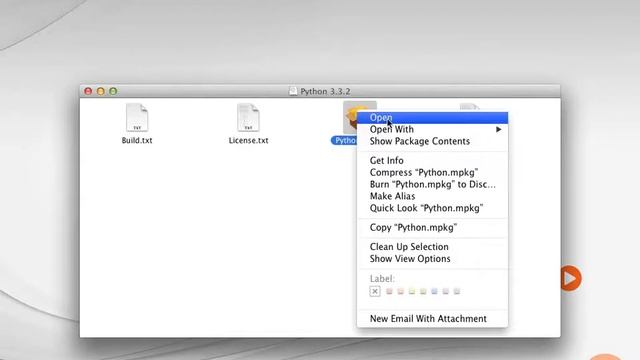Click the highlighted Python filename label
This screenshot has height=360, width=640.
click(344, 140)
